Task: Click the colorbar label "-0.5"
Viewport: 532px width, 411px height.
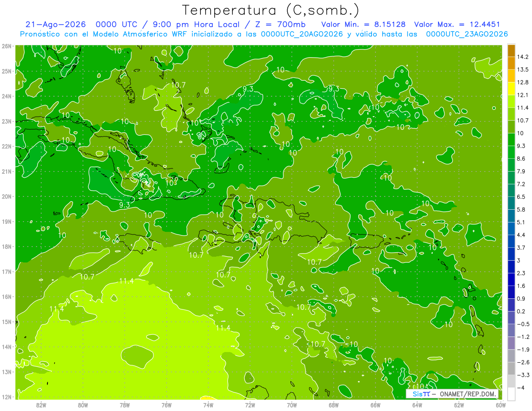Action: point(523,324)
